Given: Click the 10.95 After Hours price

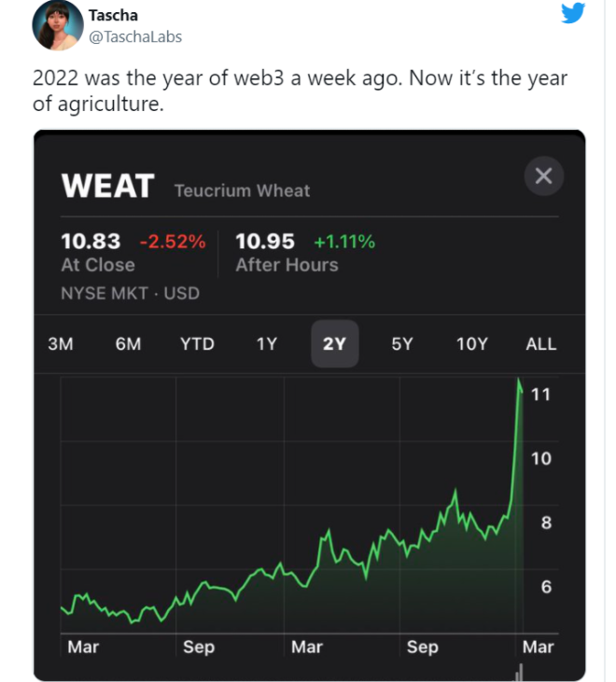Looking at the screenshot, I should tap(265, 242).
